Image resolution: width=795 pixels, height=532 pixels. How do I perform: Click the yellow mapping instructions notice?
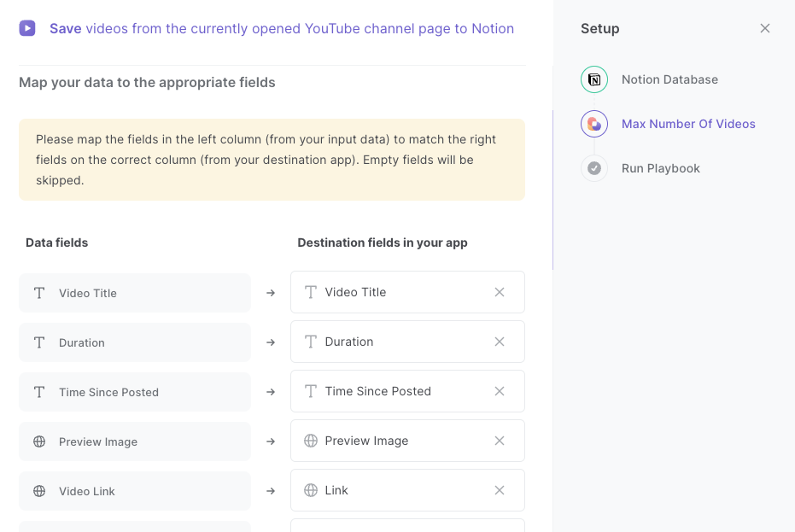(272, 160)
